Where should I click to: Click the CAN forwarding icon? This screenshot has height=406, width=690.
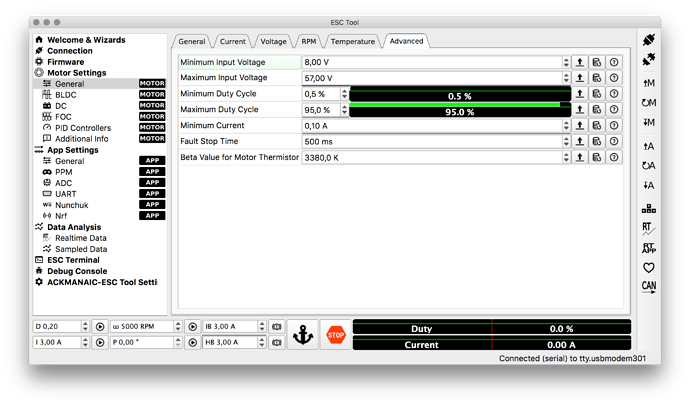tap(649, 287)
